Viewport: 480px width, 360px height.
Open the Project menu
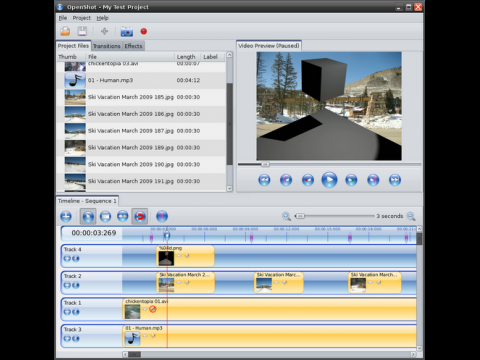[x=82, y=18]
